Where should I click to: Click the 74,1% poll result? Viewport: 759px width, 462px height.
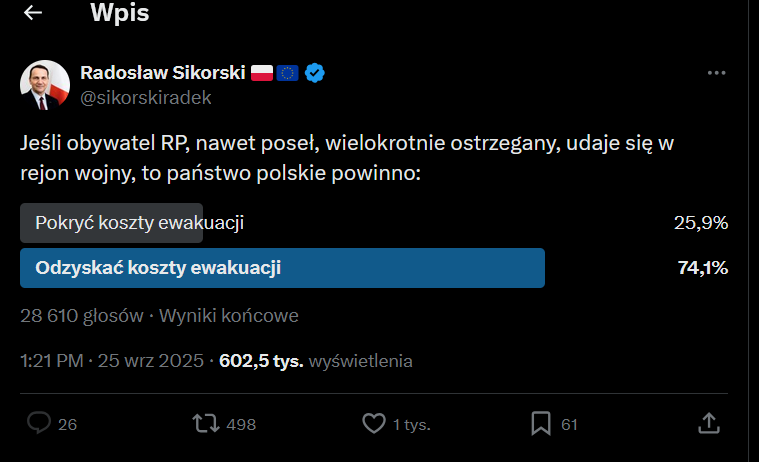[x=702, y=268]
